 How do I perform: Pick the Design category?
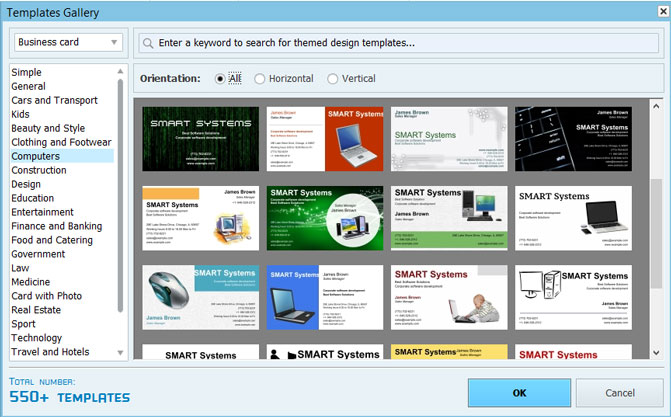click(x=26, y=184)
